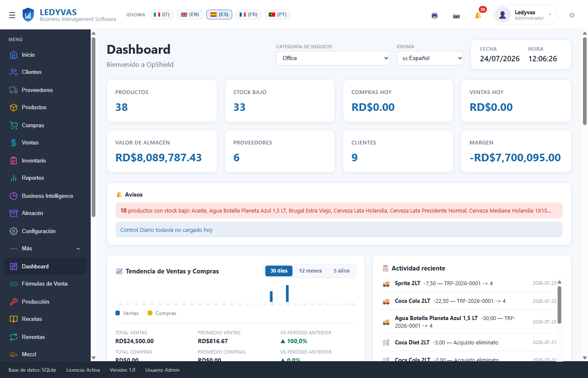
Task: Toggle Compras legend swatch in chart
Action: coord(150,313)
